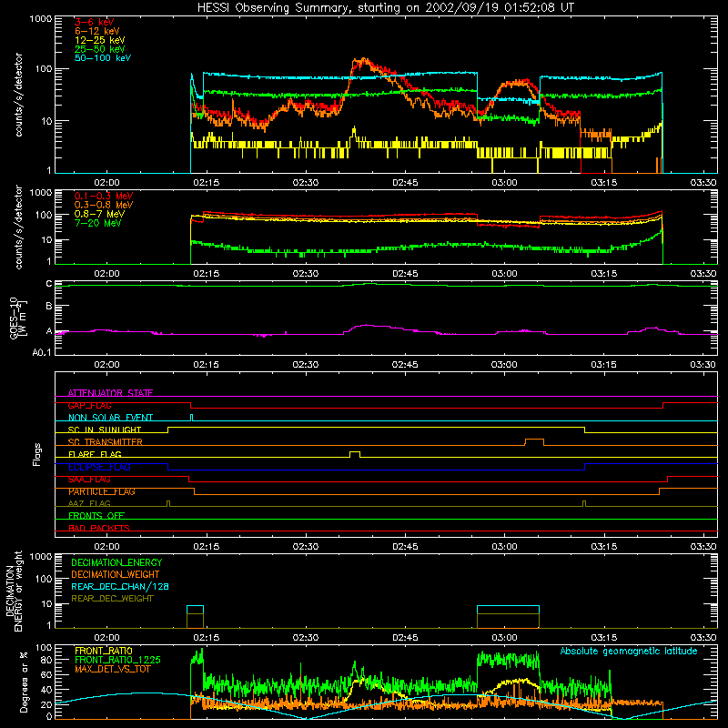
Task: Select the C class tick label
Action: coord(49,284)
